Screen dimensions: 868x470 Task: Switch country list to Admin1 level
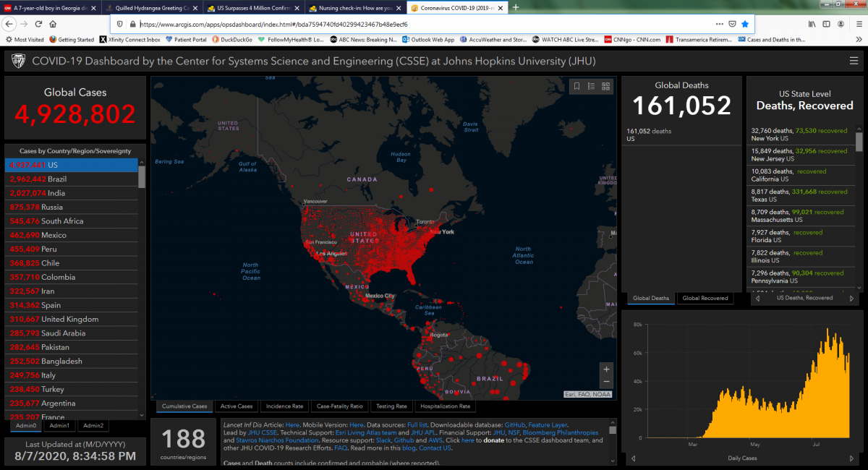pyautogui.click(x=60, y=426)
